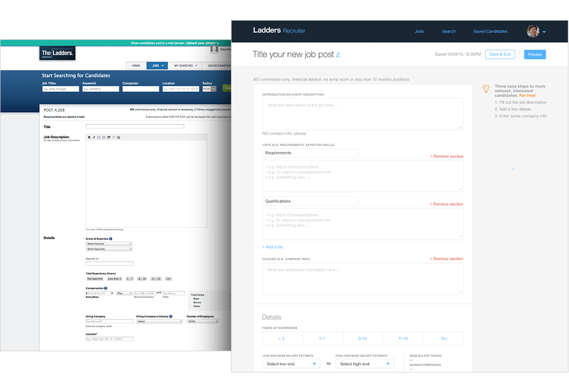Viewport: 569px width, 392px height.
Task: Click the Title field in old Post a Job
Action: (x=135, y=126)
